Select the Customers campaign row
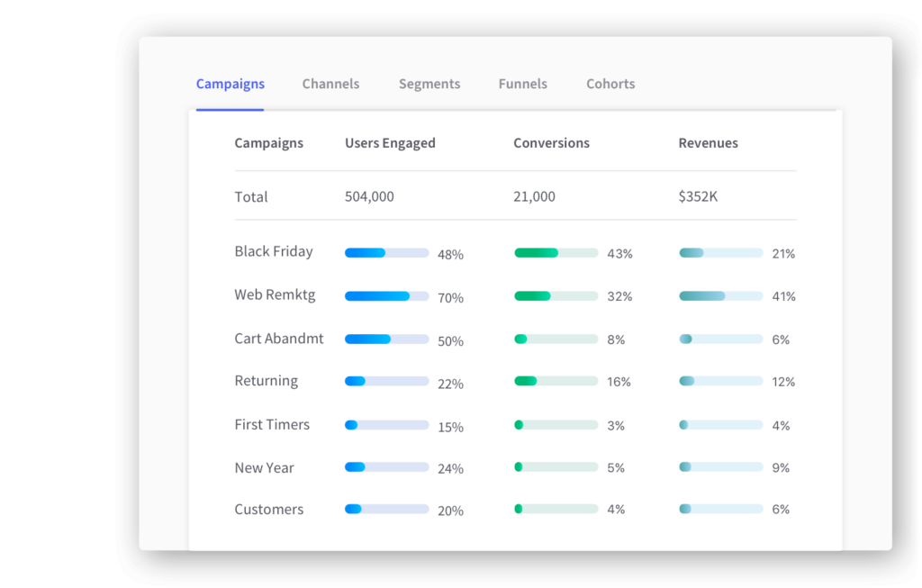The height and width of the screenshot is (588, 922). pyautogui.click(x=268, y=509)
